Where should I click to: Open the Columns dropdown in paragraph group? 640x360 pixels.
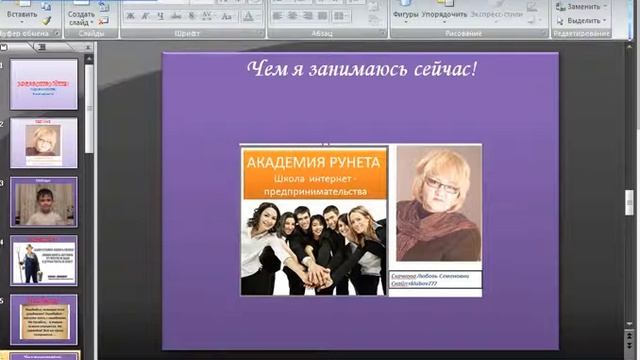(x=341, y=16)
